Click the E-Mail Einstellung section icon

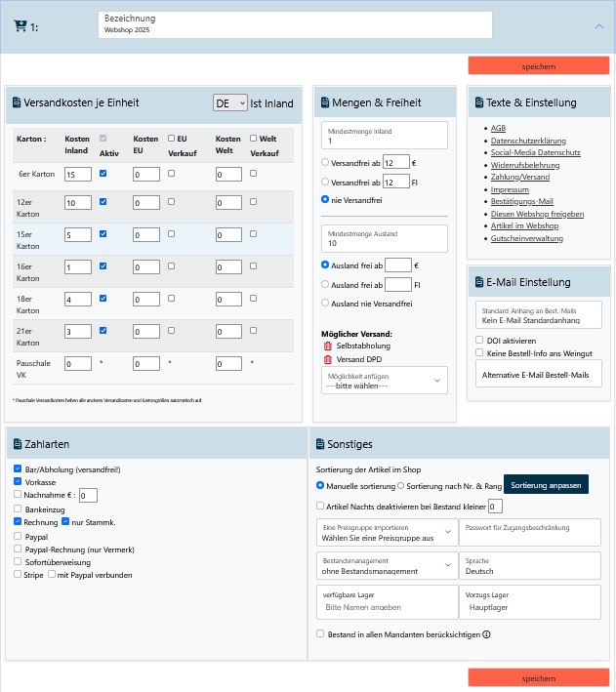[x=478, y=282]
